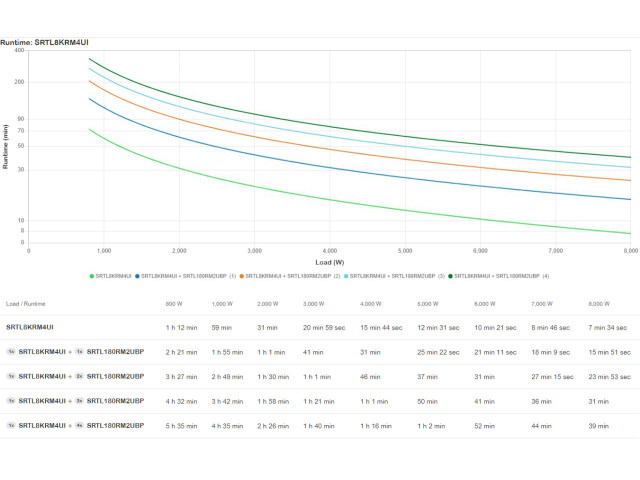
Task: Click the '23 min 53 sec' cell
Action: pyautogui.click(x=610, y=377)
